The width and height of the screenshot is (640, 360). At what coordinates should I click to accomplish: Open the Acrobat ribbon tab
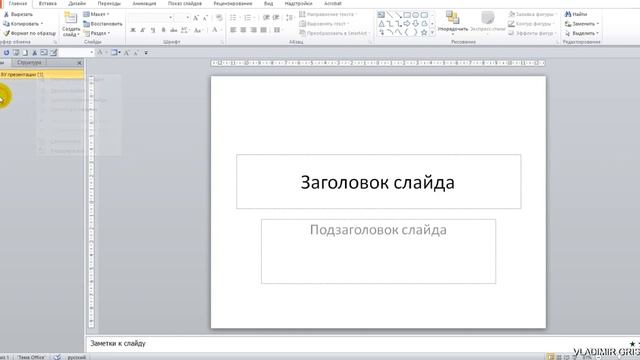333,4
